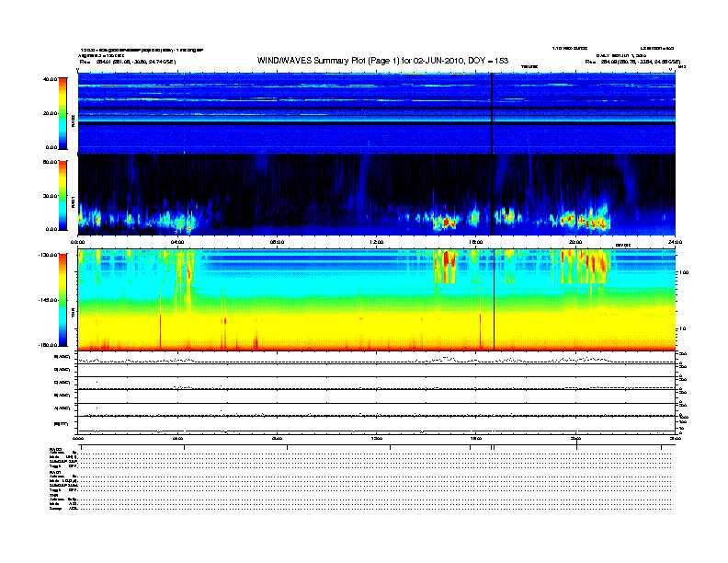
Task: Click 10 frequency label right of TNR panel
Action: coord(684,329)
